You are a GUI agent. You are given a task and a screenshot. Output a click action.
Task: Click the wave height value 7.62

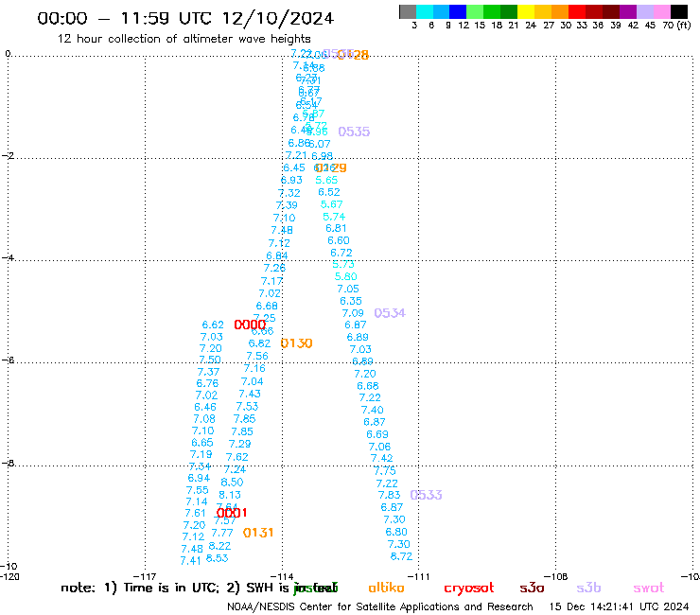point(237,457)
